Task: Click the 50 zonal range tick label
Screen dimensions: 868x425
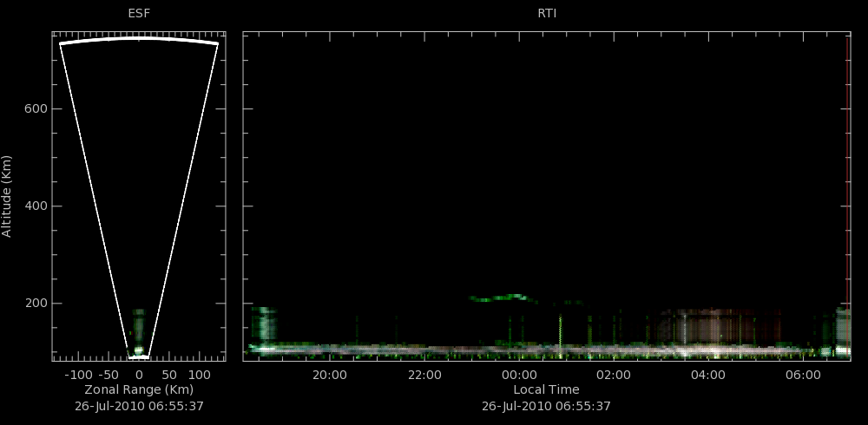Action: [x=169, y=375]
